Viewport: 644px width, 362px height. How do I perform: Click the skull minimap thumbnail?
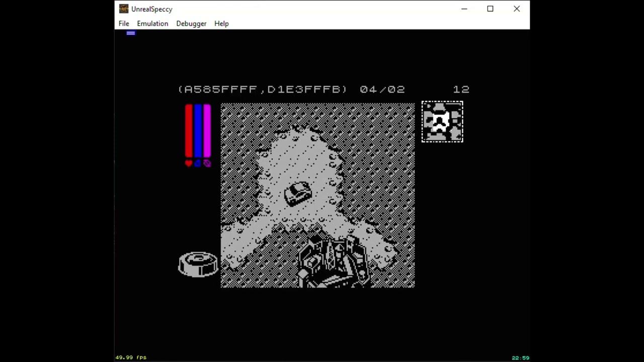click(442, 122)
